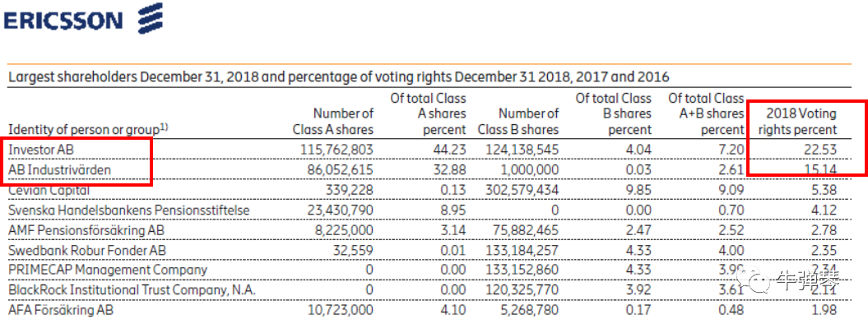868x319 pixels.
Task: Click the Number of Class A shares header
Action: click(332, 123)
